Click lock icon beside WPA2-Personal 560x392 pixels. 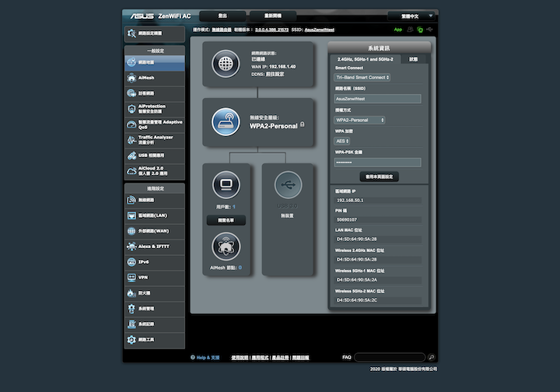point(303,124)
